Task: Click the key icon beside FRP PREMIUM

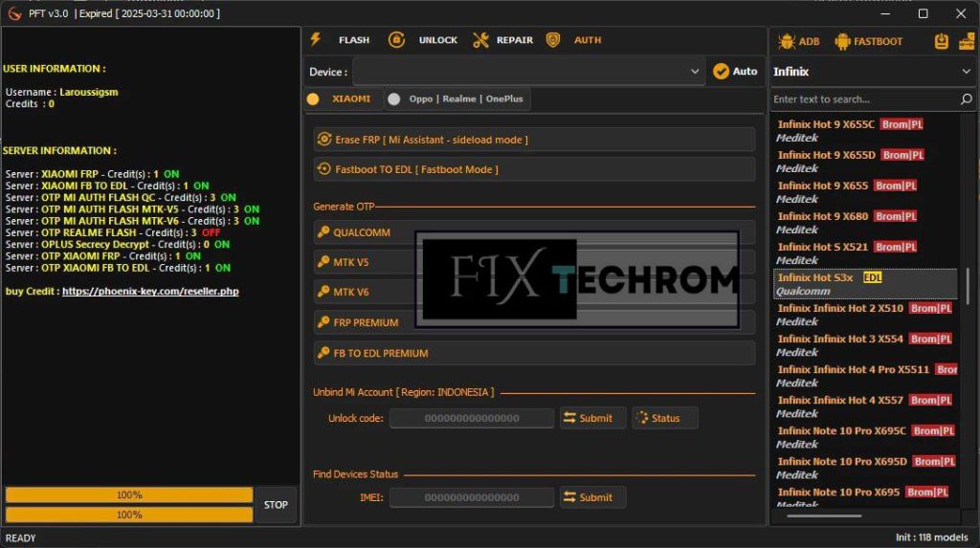Action: pyautogui.click(x=323, y=321)
